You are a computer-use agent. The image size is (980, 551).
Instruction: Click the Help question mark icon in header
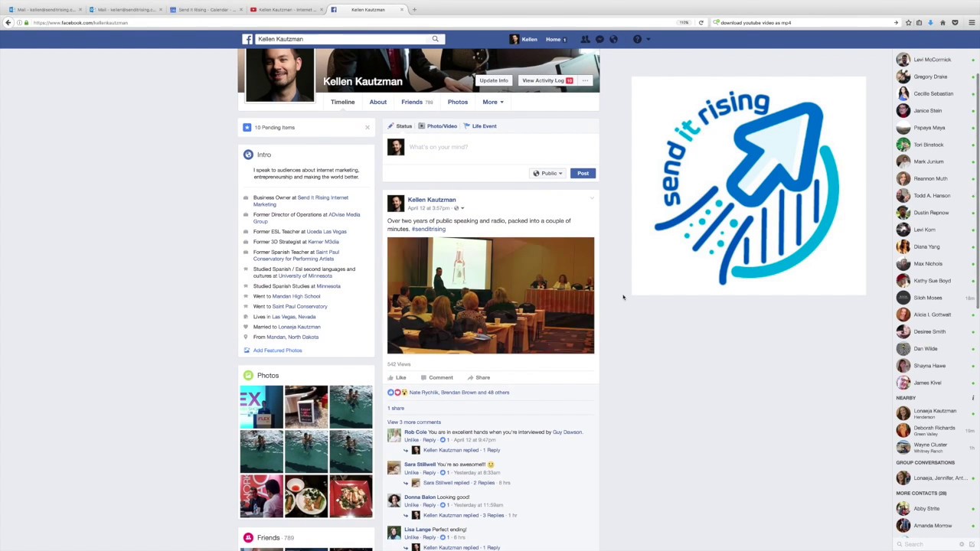coord(637,39)
